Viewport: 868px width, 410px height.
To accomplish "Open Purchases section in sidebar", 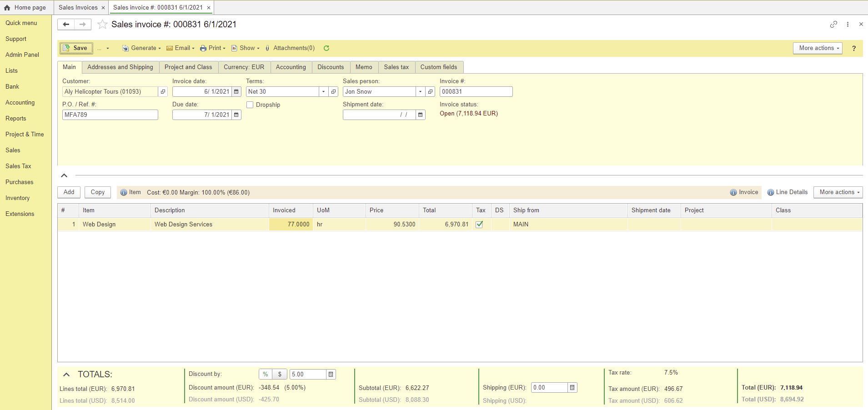I will tap(20, 182).
